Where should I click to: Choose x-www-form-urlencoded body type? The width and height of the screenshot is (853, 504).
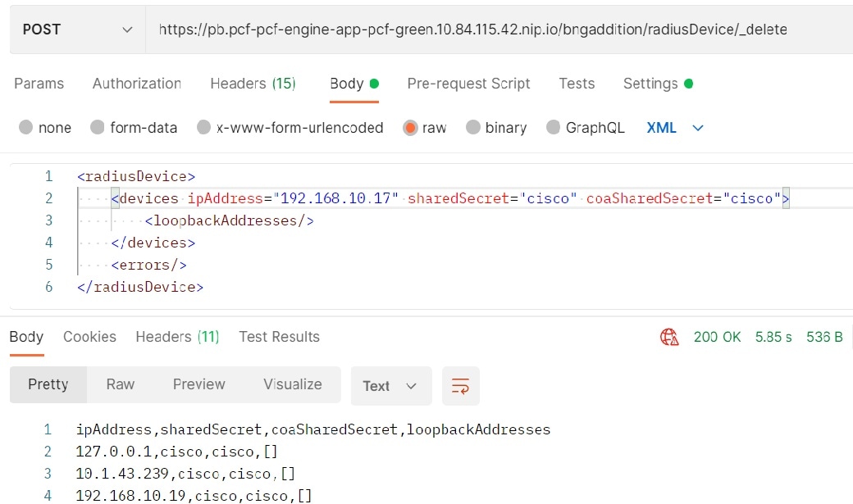[x=204, y=128]
